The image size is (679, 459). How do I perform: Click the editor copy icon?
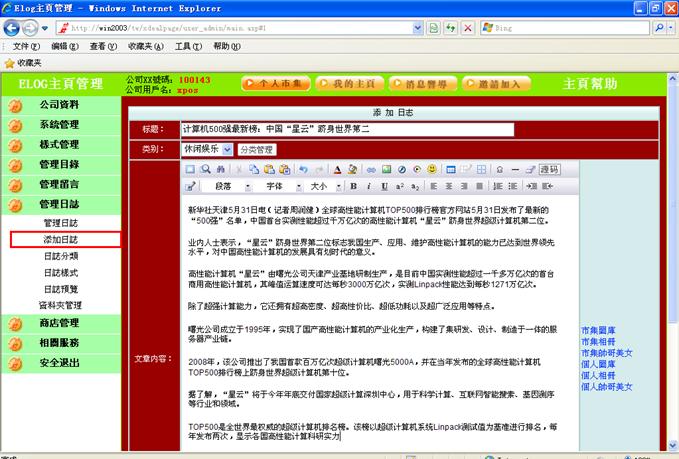pos(254,170)
